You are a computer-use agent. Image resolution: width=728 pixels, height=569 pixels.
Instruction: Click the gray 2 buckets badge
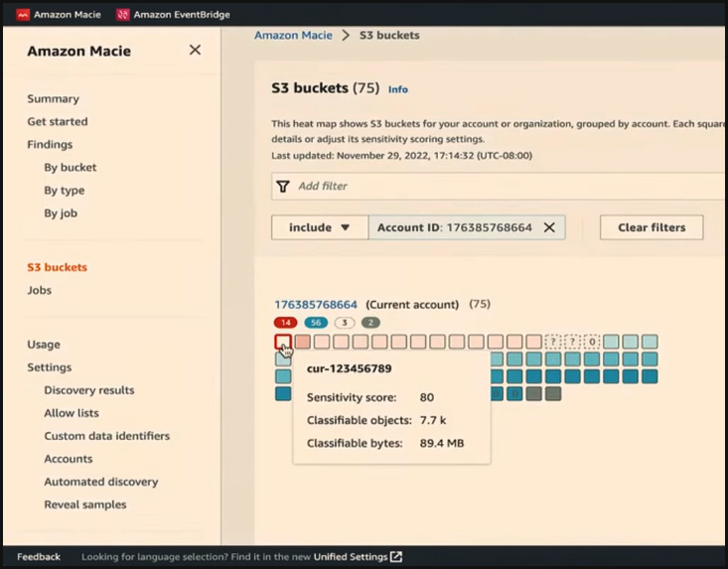[x=370, y=323]
